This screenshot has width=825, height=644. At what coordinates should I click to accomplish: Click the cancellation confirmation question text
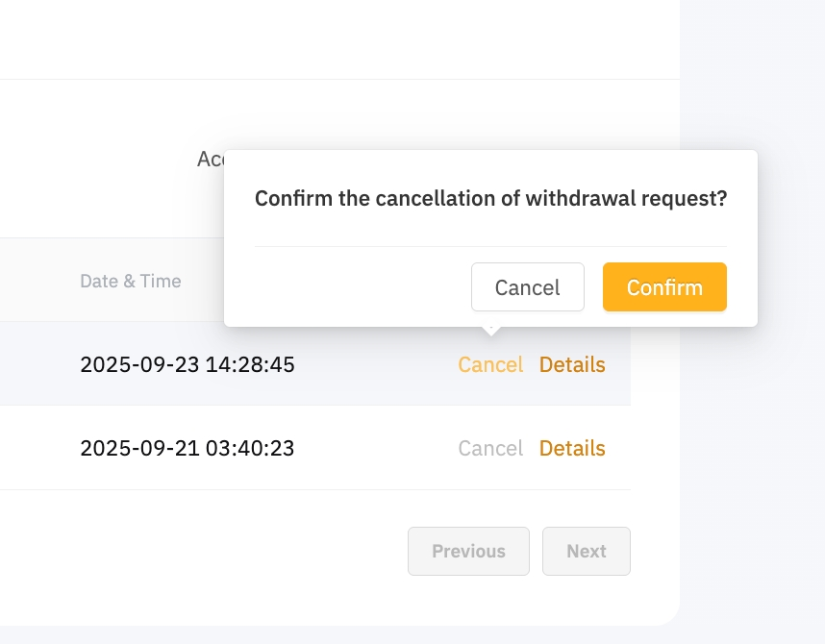click(x=490, y=199)
